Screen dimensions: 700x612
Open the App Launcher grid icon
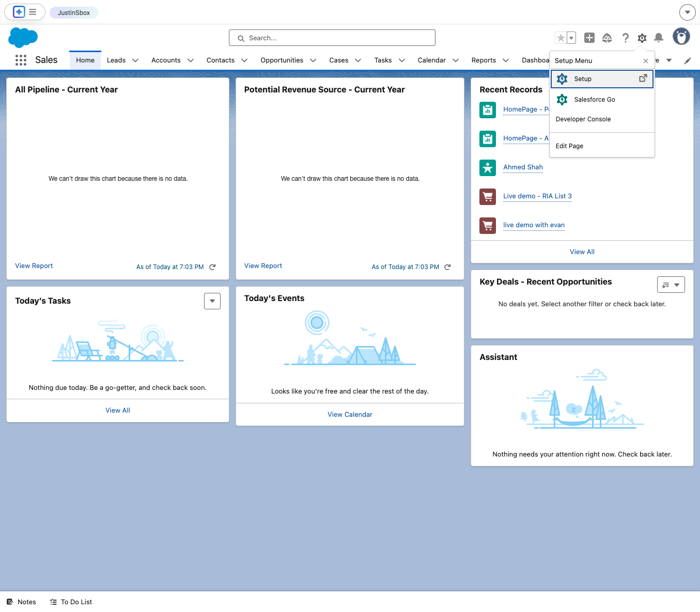pyautogui.click(x=21, y=60)
